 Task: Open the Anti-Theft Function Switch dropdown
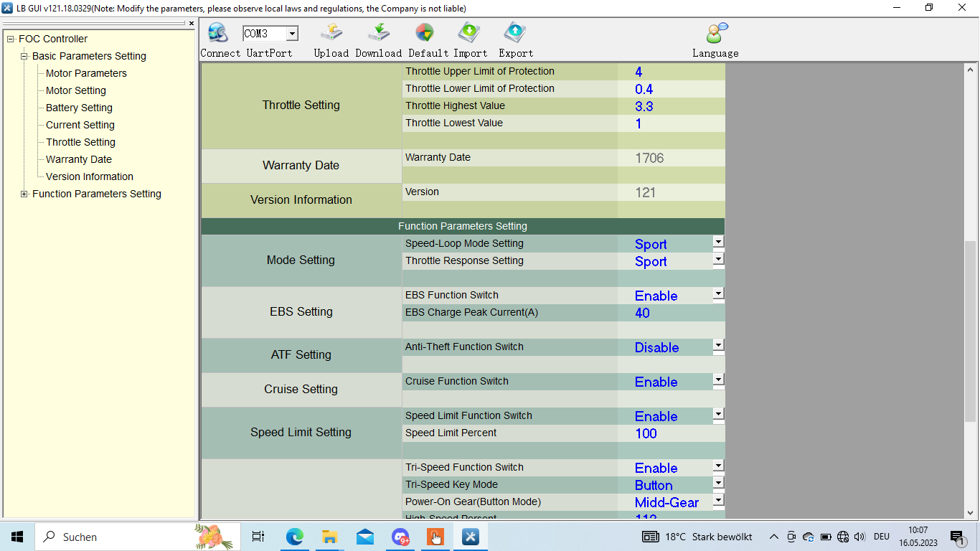[718, 346]
